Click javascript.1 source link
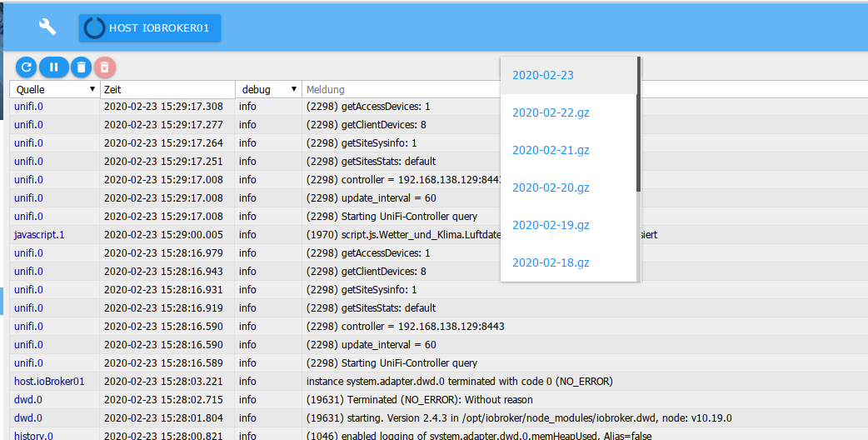Viewport: 868px width, 440px height. point(39,235)
